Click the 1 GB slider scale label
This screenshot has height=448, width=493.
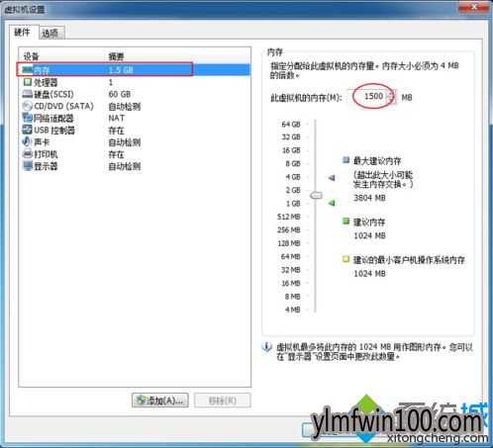tap(293, 204)
